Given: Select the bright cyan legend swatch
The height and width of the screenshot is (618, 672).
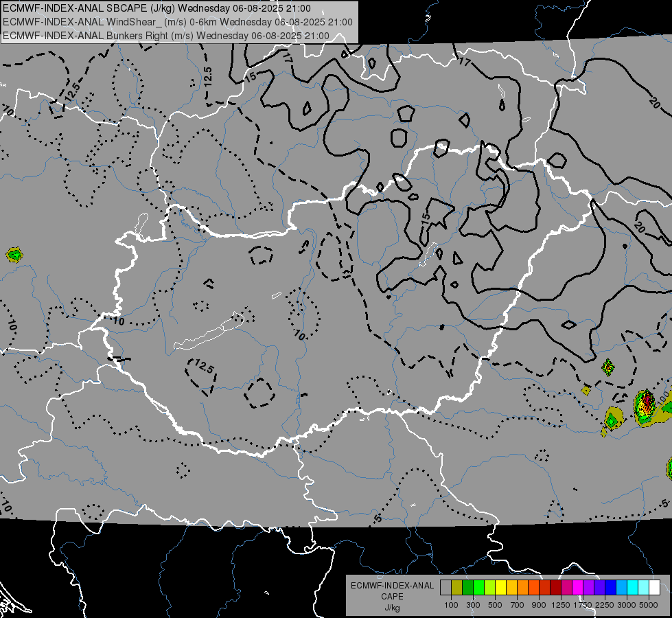Looking at the screenshot, I should (633, 587).
